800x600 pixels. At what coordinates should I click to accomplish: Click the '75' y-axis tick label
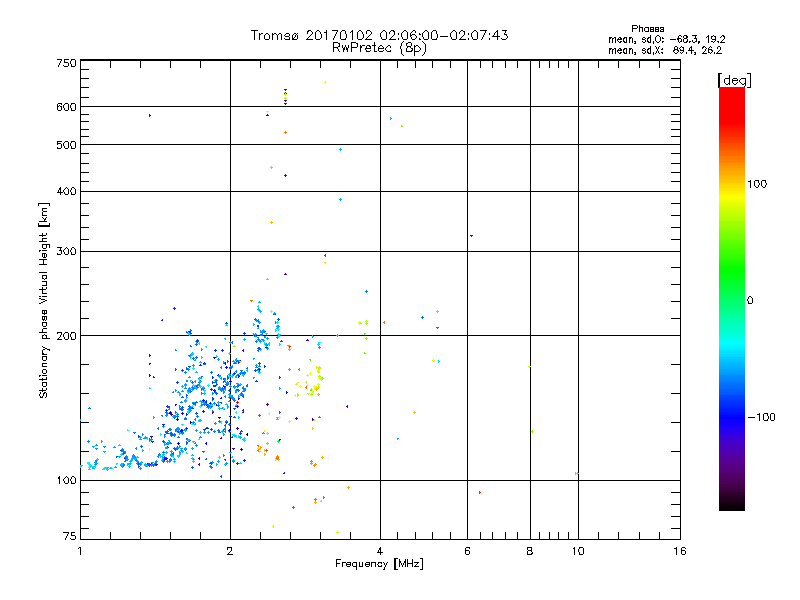click(x=70, y=536)
